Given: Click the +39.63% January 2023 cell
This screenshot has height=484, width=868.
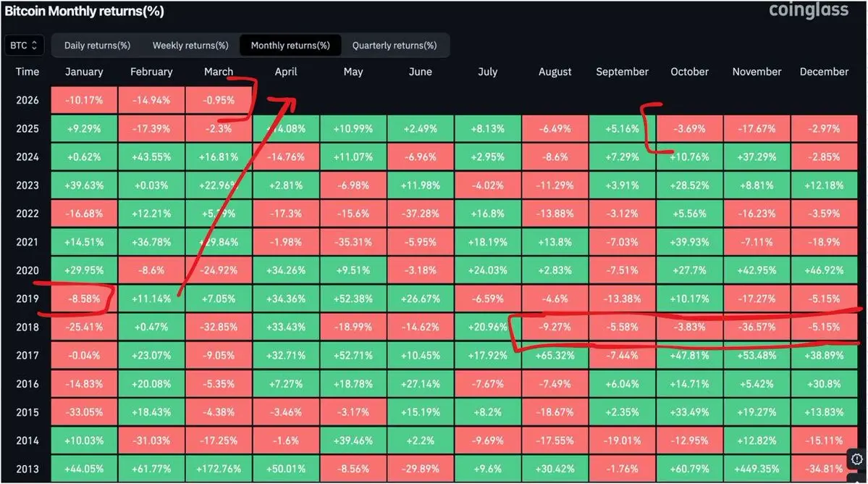Looking at the screenshot, I should pos(84,185).
